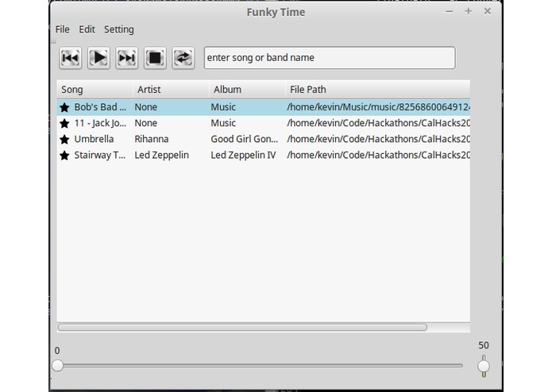Close the Funky Time window
This screenshot has height=392, width=552.
488,11
